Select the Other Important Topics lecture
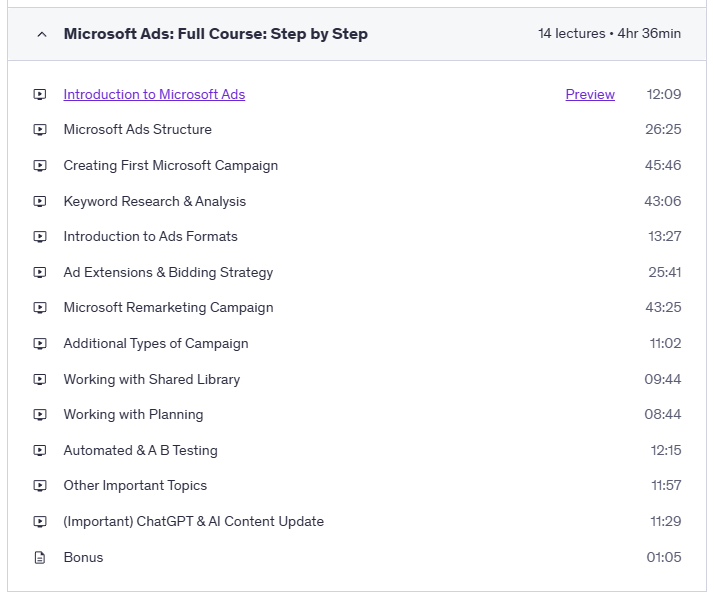 (135, 486)
